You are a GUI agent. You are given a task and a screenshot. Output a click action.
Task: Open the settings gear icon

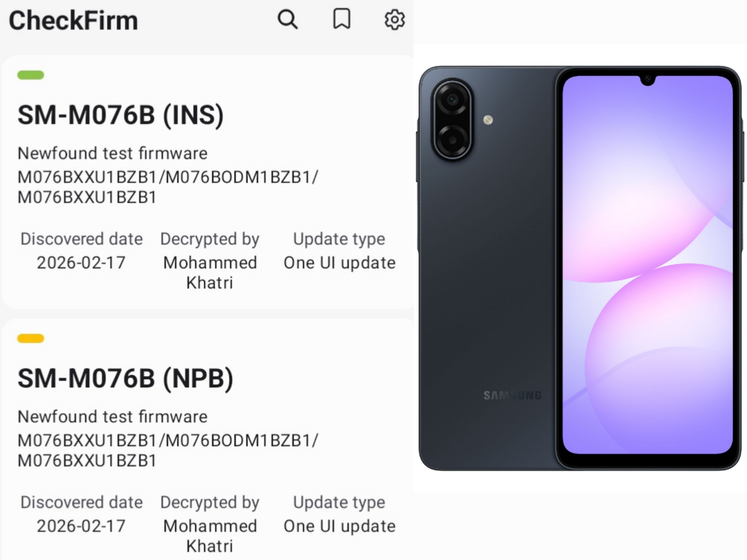[395, 19]
